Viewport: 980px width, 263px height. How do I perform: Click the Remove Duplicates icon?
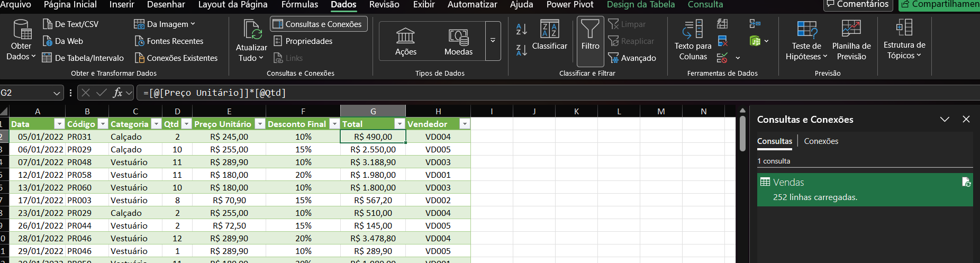tap(722, 41)
